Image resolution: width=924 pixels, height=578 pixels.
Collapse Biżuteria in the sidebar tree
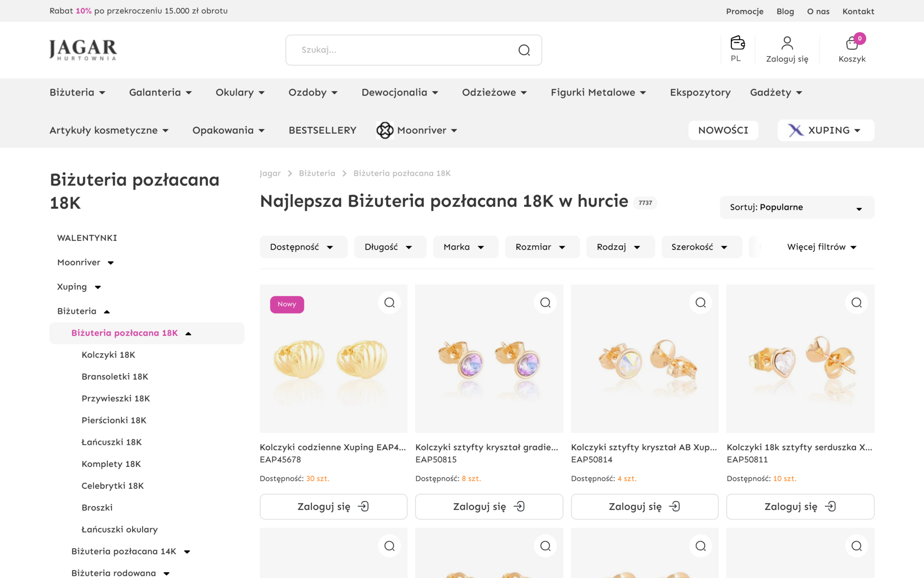click(107, 312)
